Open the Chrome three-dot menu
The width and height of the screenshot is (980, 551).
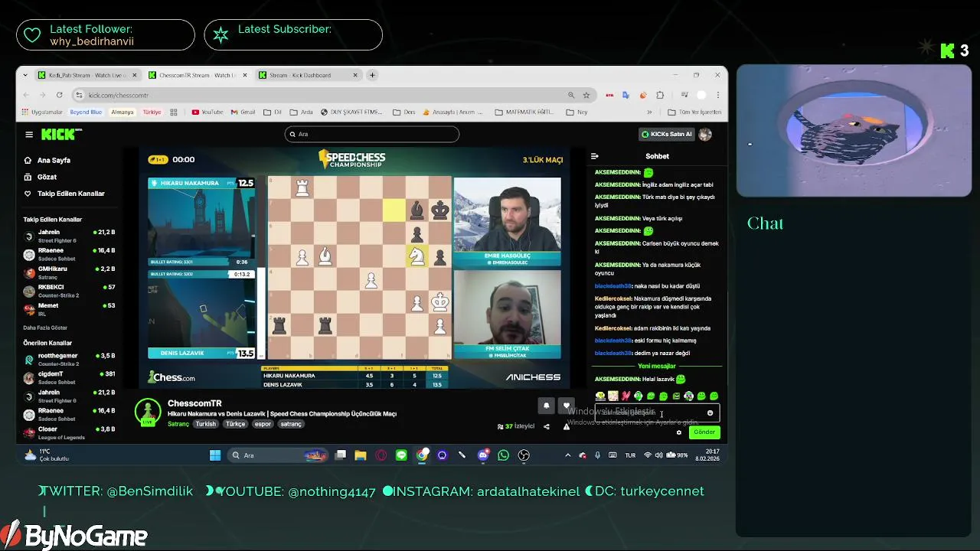coord(718,95)
